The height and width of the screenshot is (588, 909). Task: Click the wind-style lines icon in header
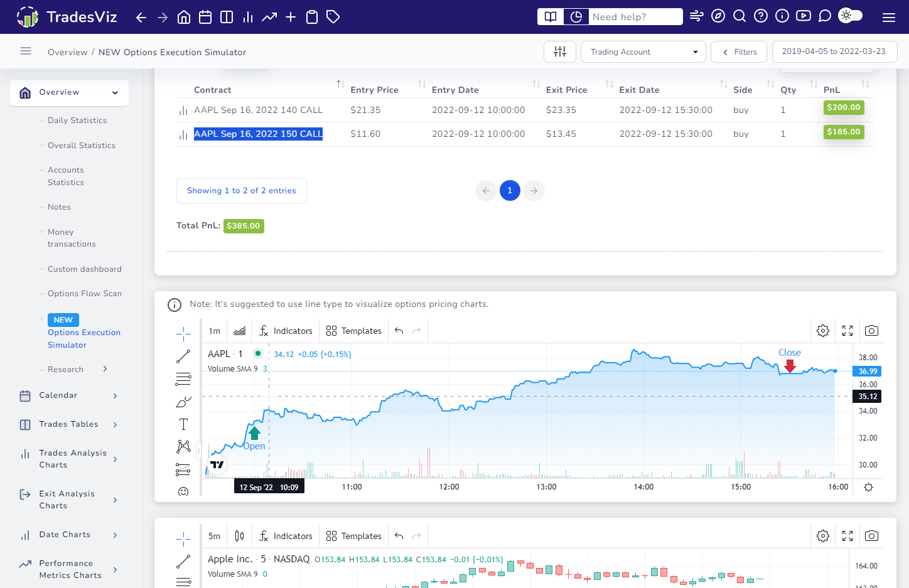coord(697,16)
